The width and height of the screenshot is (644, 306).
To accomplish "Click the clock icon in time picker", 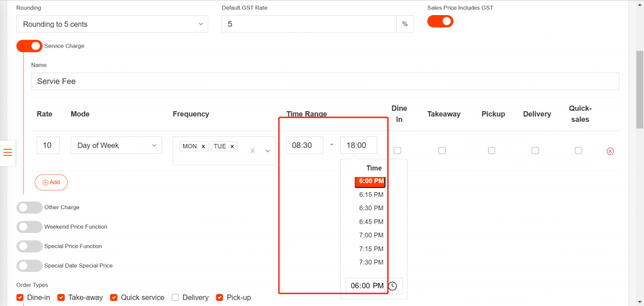I will pos(392,286).
